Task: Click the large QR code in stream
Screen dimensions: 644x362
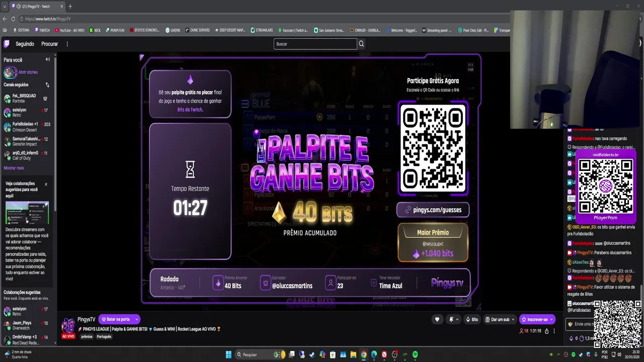Action: click(x=433, y=148)
